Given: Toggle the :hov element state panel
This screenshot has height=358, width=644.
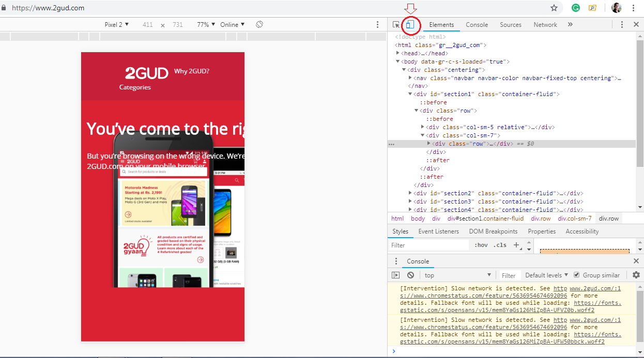Looking at the screenshot, I should [481, 245].
